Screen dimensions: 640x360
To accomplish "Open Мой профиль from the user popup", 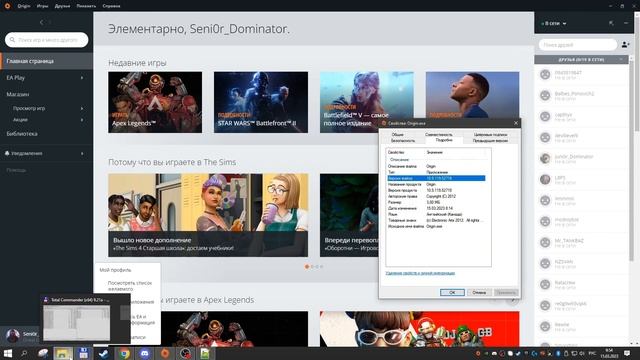I will pos(116,270).
